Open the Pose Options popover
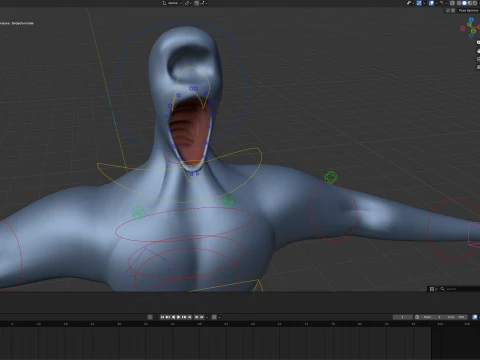Image resolution: width=480 pixels, height=360 pixels. pos(468,10)
